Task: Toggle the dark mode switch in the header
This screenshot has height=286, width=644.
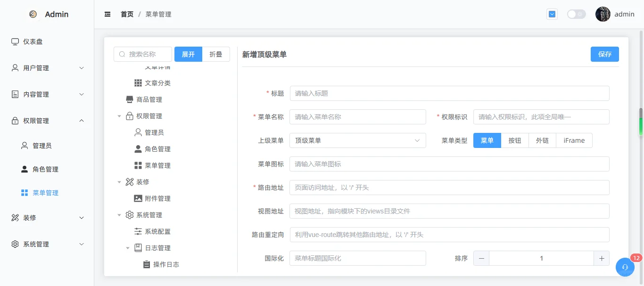Action: pos(576,14)
